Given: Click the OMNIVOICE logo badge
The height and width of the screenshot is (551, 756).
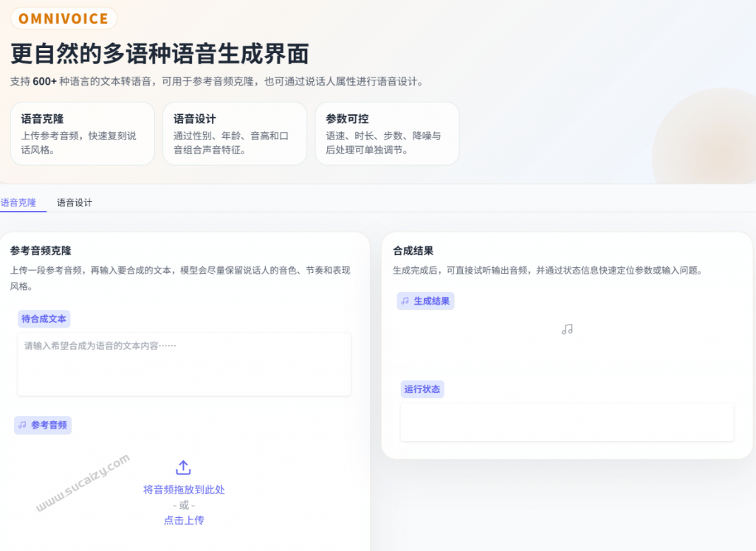Looking at the screenshot, I should tap(63, 18).
